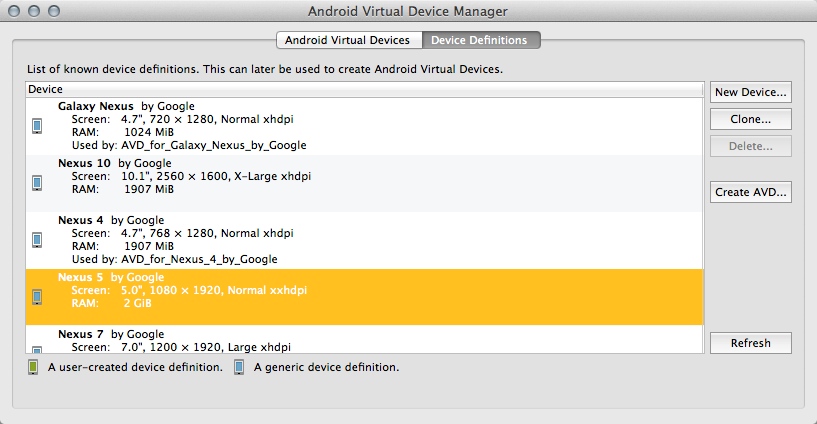Image resolution: width=817 pixels, height=424 pixels.
Task: Click the green user-created definition legend icon
Action: click(x=33, y=367)
